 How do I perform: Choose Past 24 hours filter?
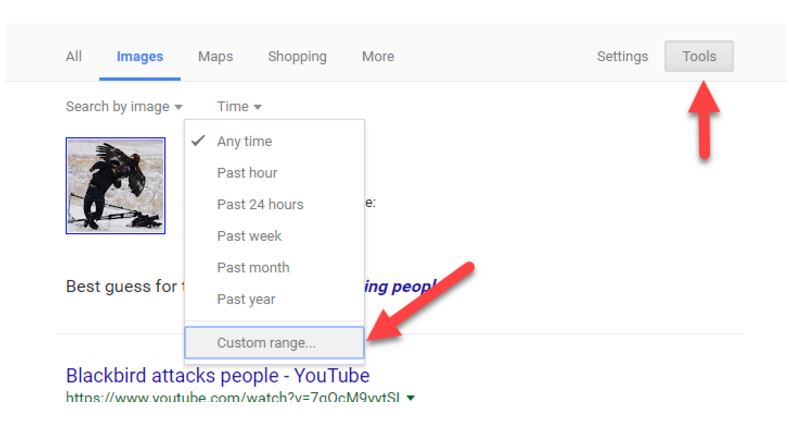pos(260,204)
